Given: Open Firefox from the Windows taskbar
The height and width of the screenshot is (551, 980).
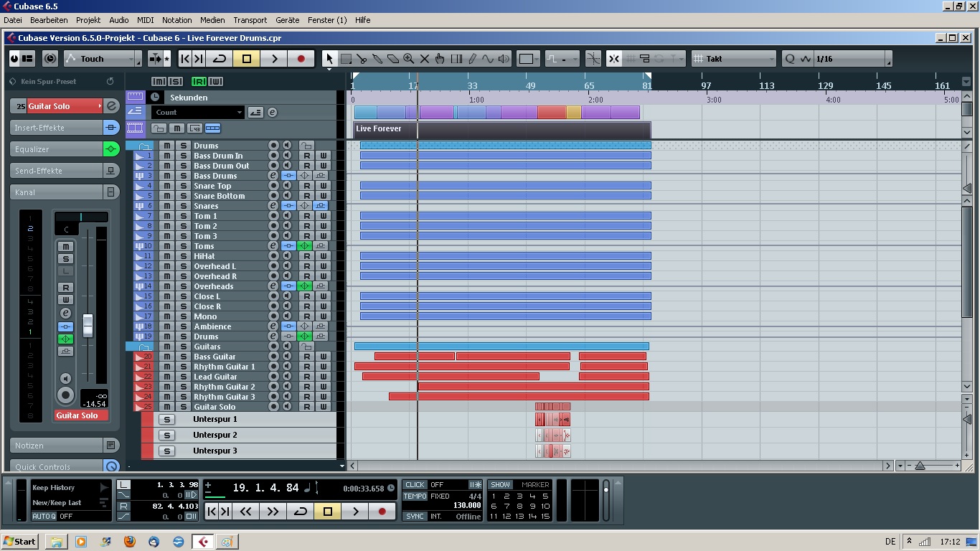Looking at the screenshot, I should [x=130, y=542].
